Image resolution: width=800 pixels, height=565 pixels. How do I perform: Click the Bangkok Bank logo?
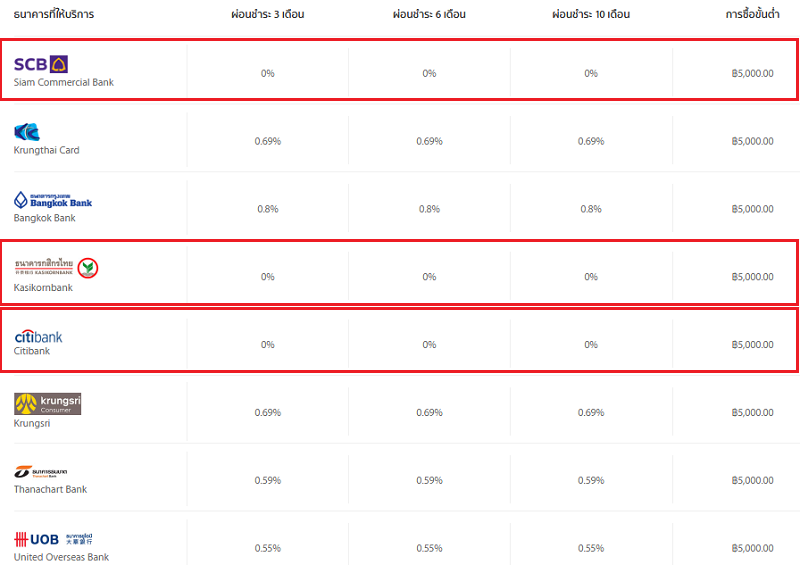(x=52, y=199)
